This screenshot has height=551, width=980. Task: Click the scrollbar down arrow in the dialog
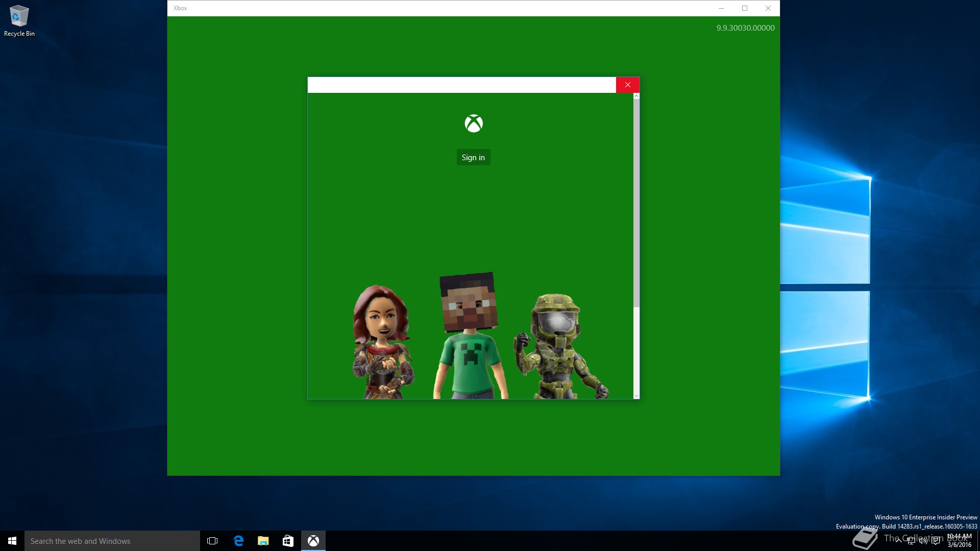[x=636, y=396]
